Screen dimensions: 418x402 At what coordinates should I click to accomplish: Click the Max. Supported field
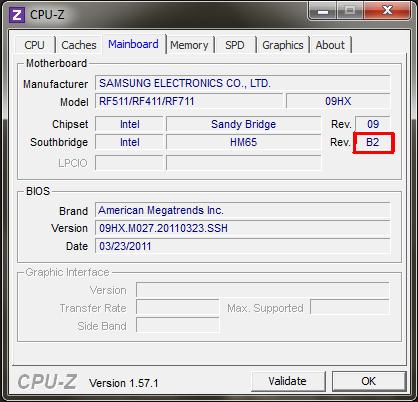pos(350,308)
